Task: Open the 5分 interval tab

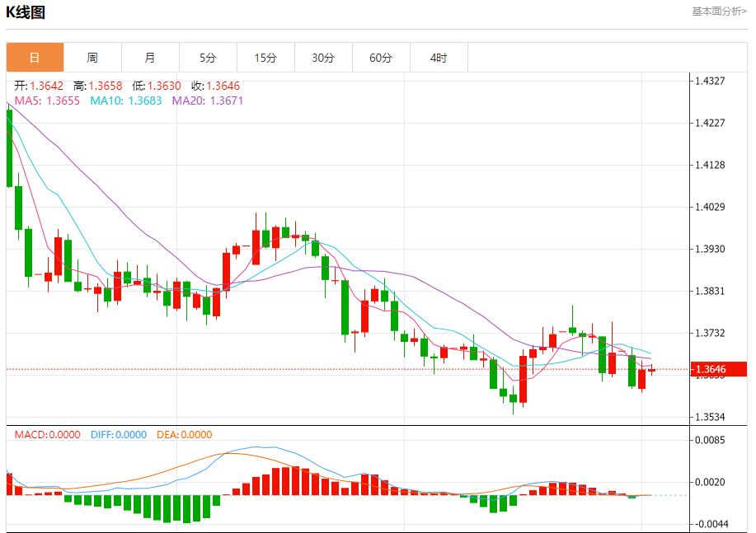Action: point(208,58)
